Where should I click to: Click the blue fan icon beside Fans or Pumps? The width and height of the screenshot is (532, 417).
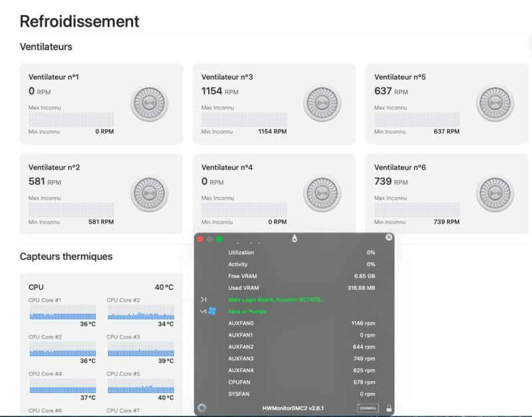tap(212, 311)
